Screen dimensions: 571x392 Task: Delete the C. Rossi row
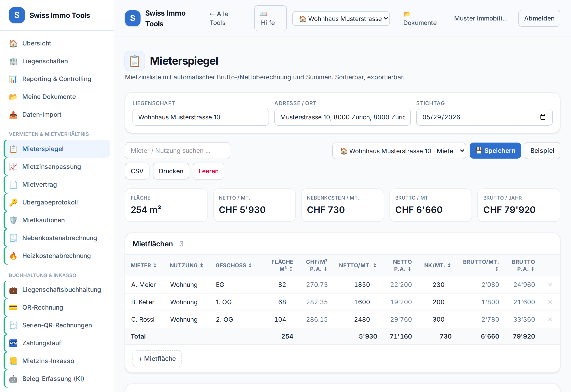coord(550,320)
